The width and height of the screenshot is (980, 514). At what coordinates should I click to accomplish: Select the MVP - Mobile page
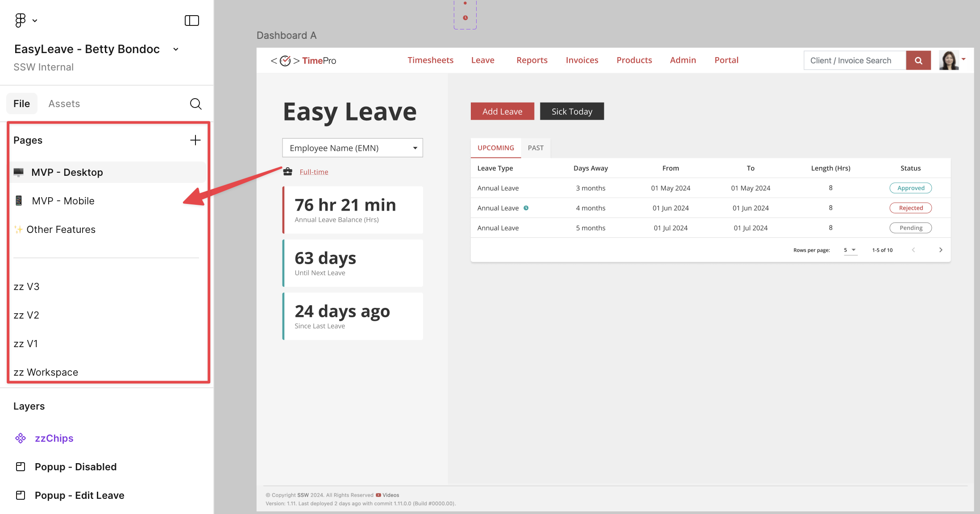pos(63,201)
